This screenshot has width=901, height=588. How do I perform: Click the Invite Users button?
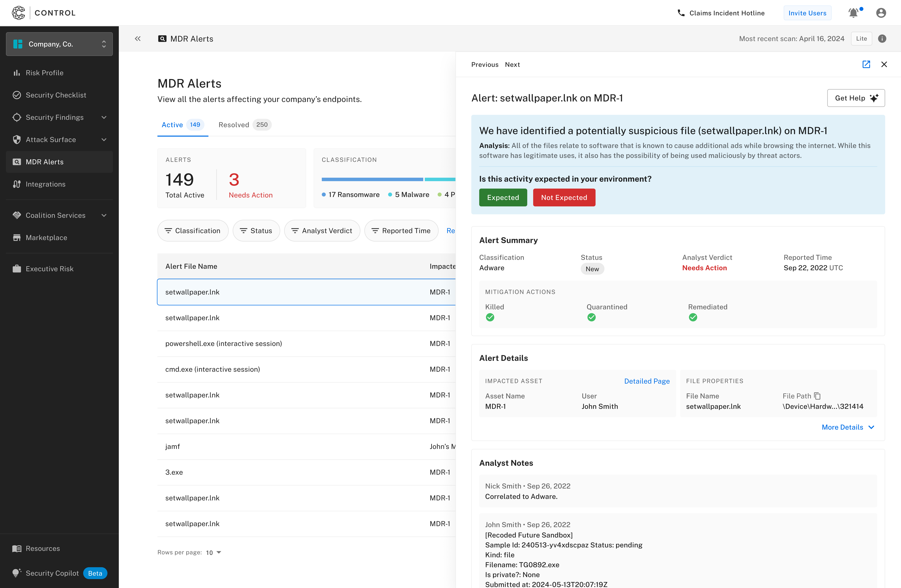[807, 13]
